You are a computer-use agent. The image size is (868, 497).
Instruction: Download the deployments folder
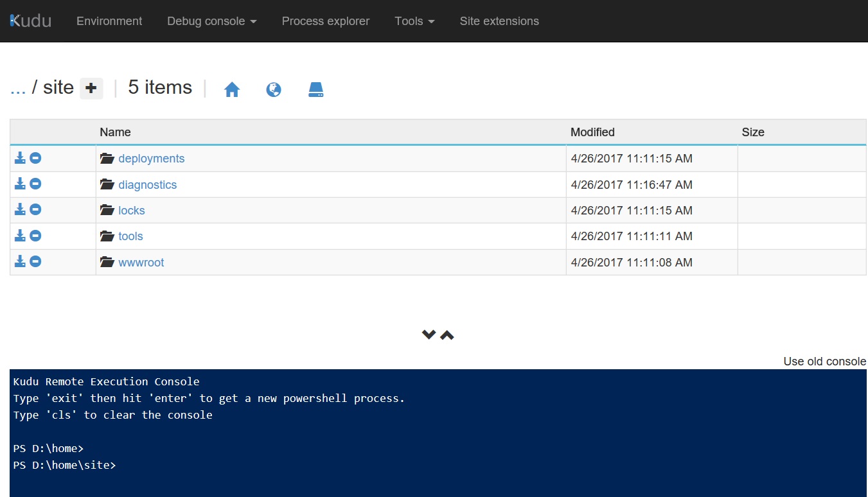pyautogui.click(x=20, y=158)
